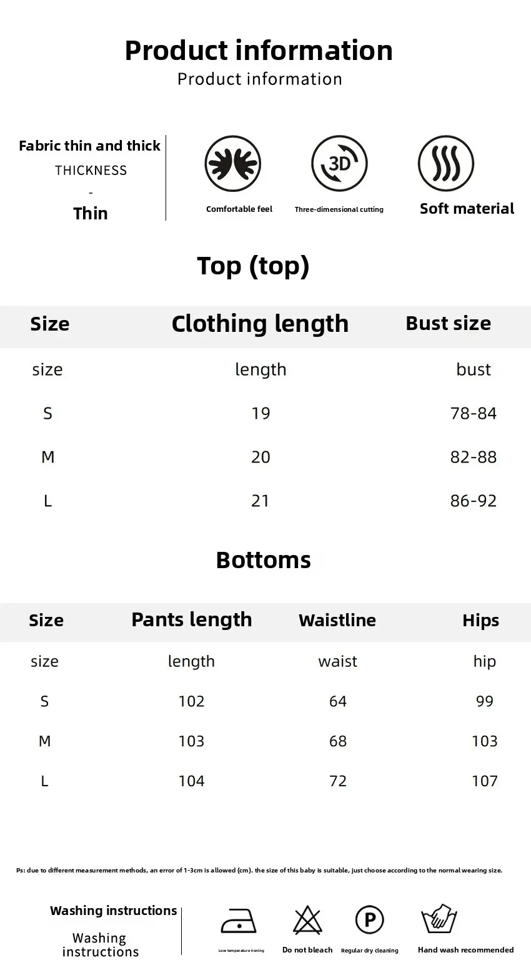Viewport: 531px width, 980px height.
Task: Click the Pants length column header
Action: click(192, 619)
